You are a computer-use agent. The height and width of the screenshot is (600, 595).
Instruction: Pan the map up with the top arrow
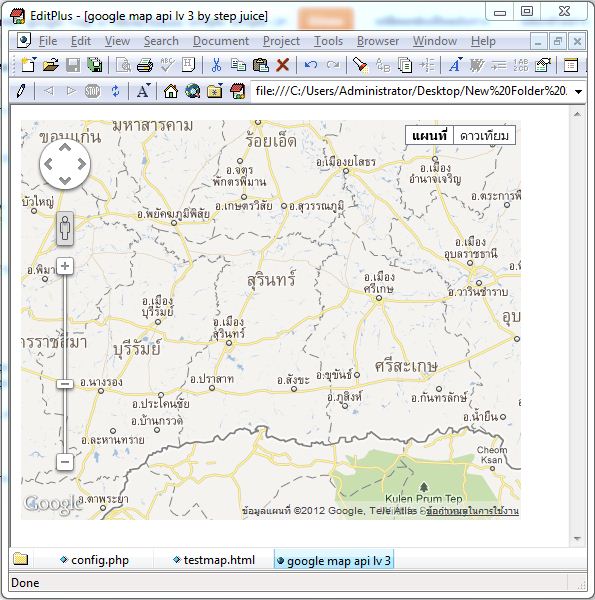pos(65,147)
